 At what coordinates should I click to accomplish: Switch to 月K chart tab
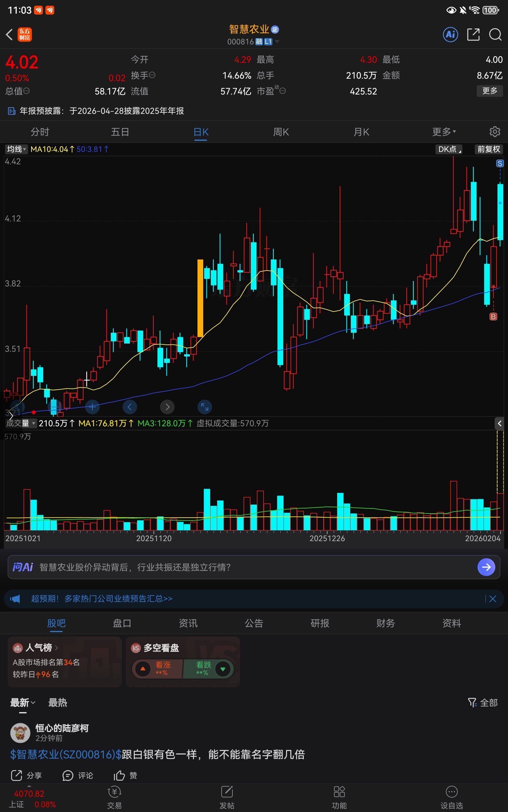coord(361,132)
